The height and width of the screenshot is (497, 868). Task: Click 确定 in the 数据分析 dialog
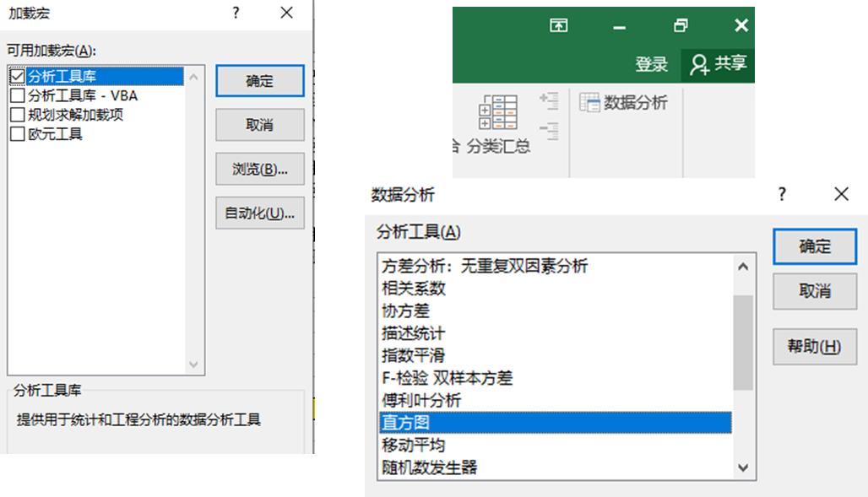[815, 246]
